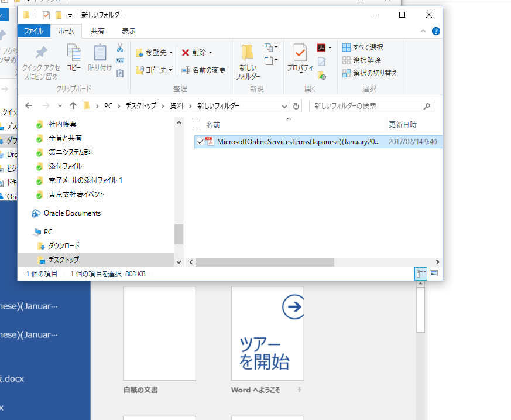Expand the address bar history dropdown
Image resolution: width=511 pixels, height=420 pixels.
coord(284,106)
